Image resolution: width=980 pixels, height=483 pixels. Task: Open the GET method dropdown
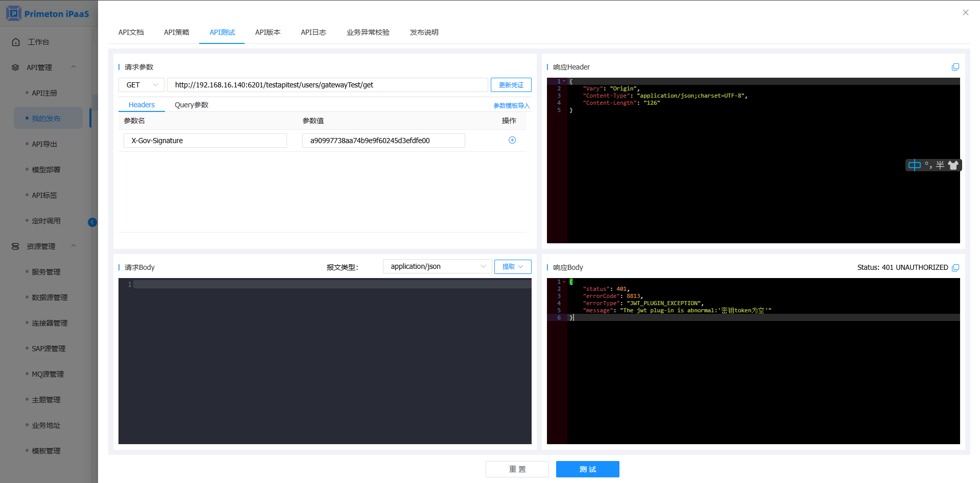tap(141, 85)
